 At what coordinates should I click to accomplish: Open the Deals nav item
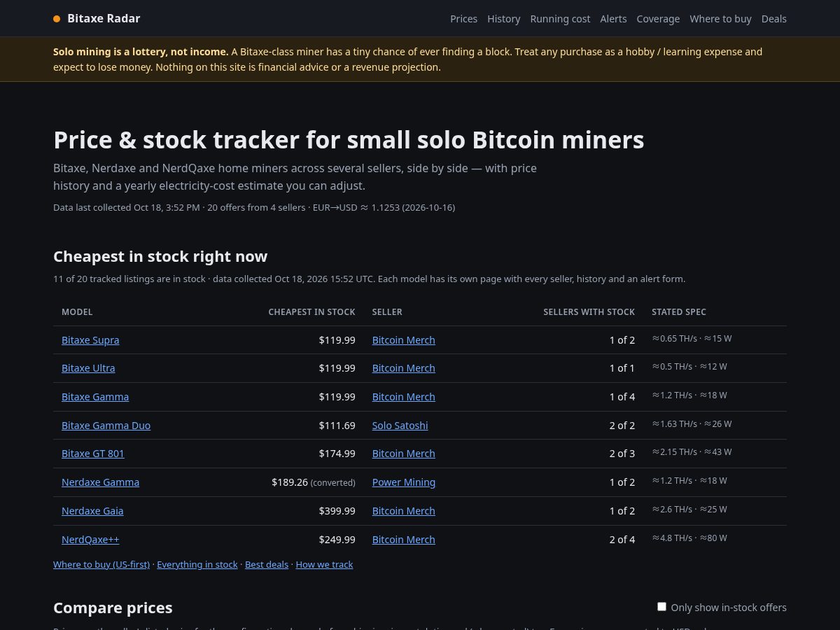click(x=774, y=19)
